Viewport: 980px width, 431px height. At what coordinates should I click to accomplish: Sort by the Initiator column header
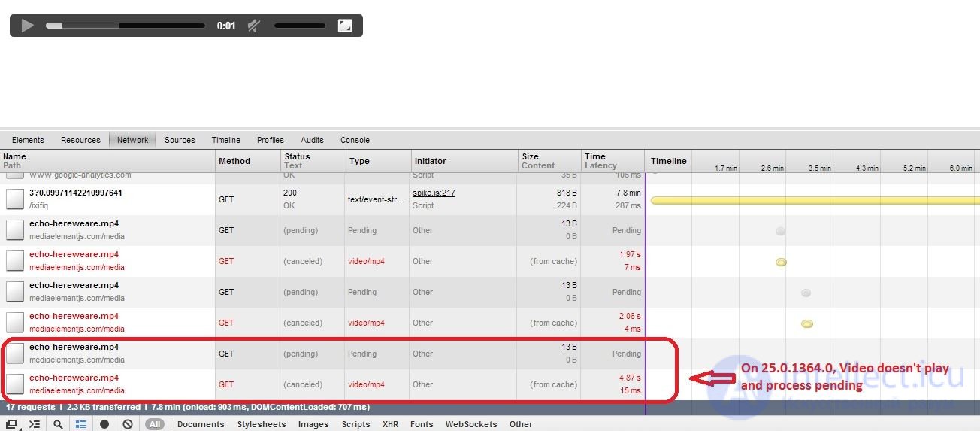[x=463, y=161]
